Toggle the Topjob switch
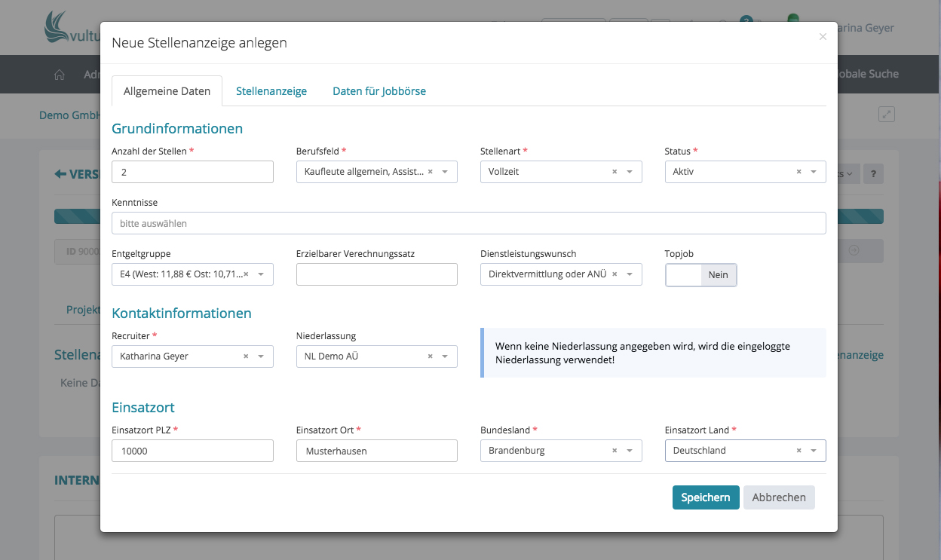 click(x=700, y=275)
